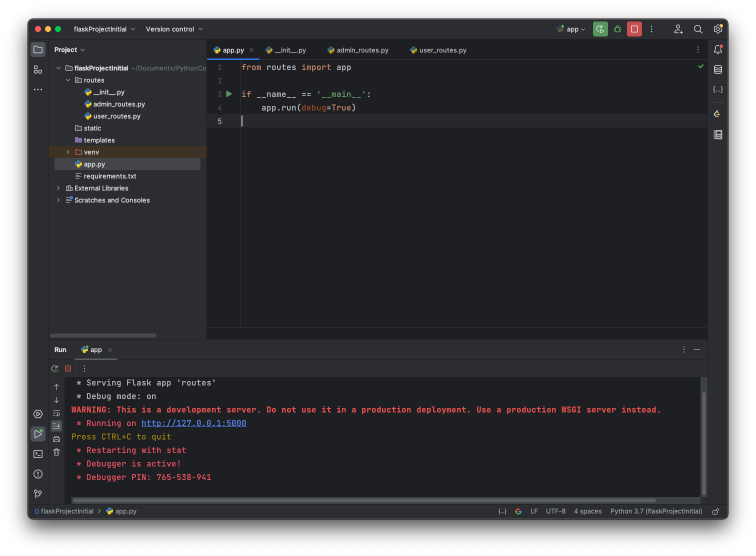756x556 pixels.
Task: Open the Problems tool window
Action: click(38, 474)
